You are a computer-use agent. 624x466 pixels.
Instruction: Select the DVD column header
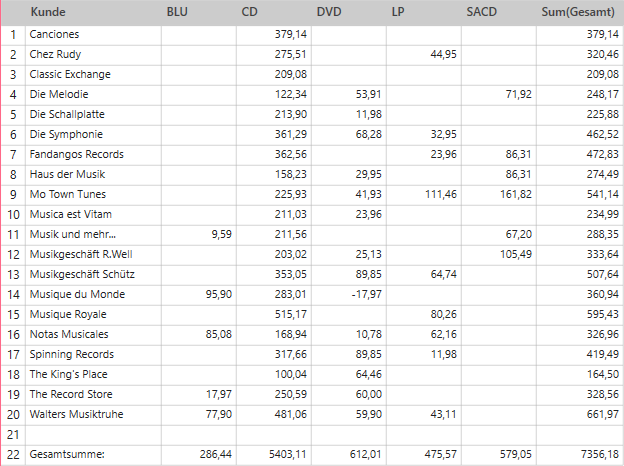pos(329,13)
